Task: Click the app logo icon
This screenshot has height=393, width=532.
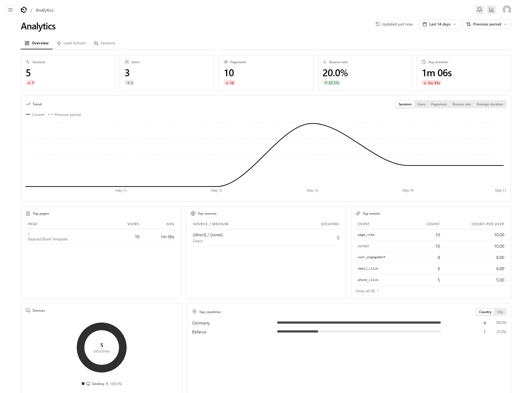Action: point(24,10)
